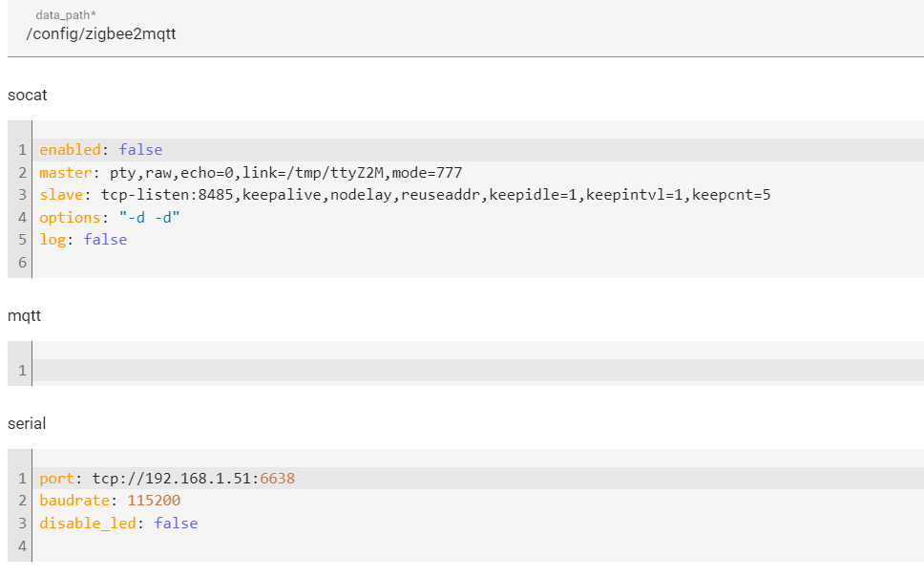Click the socat section label
This screenshot has height=578, width=924.
[x=28, y=96]
